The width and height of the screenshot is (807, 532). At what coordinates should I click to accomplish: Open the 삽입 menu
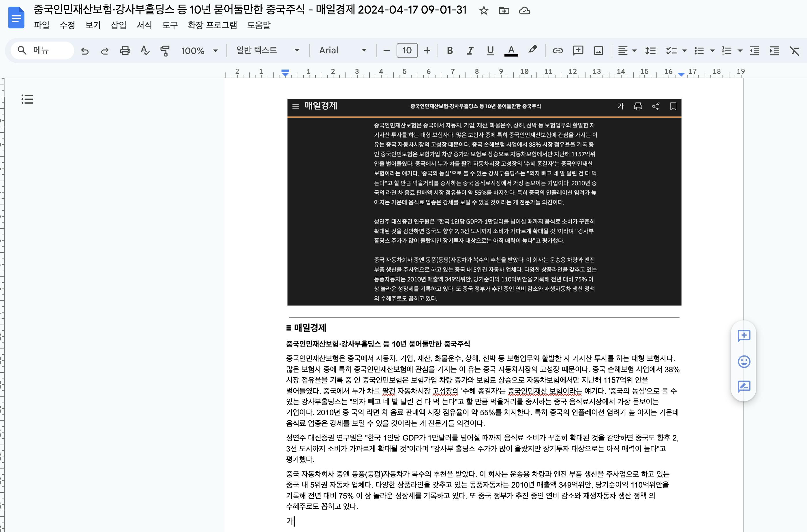point(118,25)
